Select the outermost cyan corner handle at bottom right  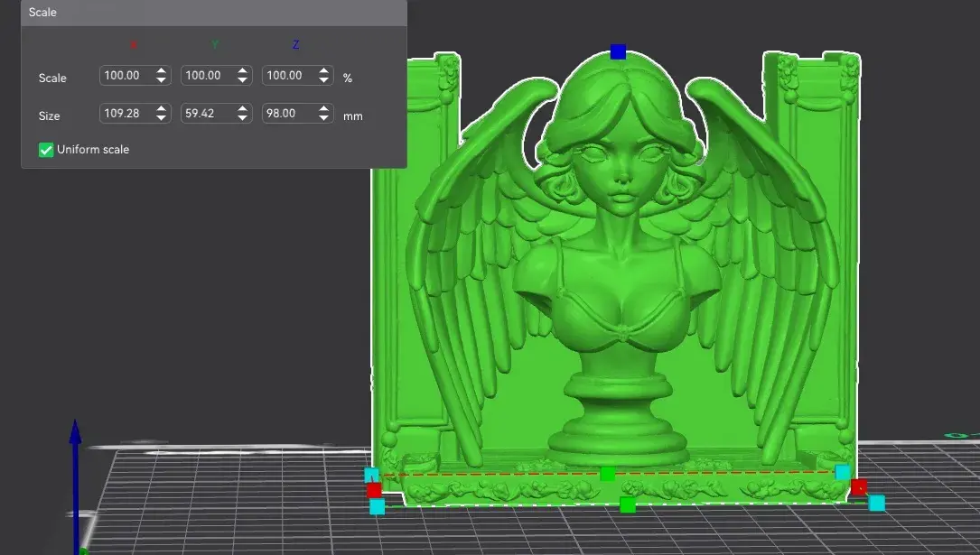pyautogui.click(x=877, y=504)
